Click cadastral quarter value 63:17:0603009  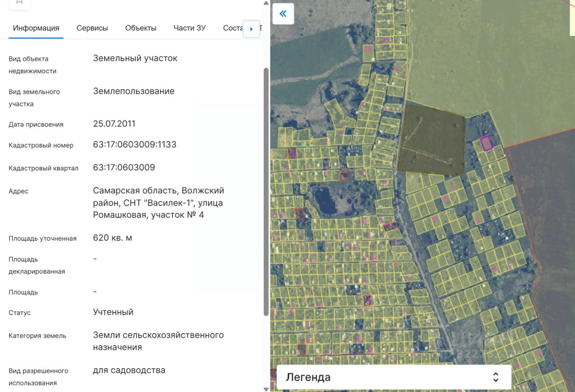[x=124, y=167]
